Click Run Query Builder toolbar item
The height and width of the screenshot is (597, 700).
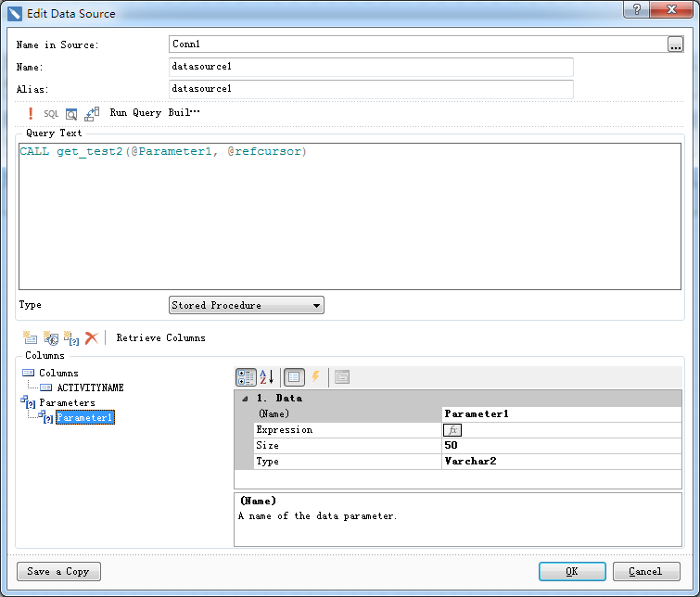[x=154, y=113]
